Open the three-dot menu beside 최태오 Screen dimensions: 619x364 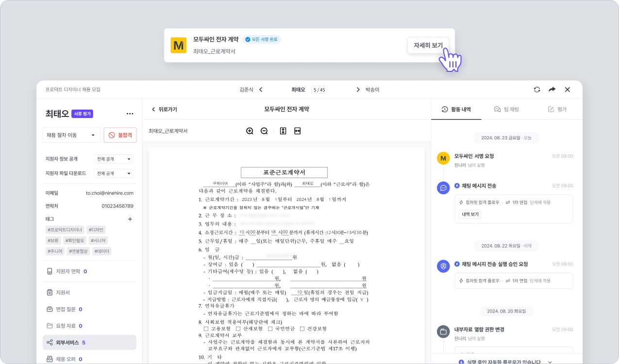click(130, 114)
